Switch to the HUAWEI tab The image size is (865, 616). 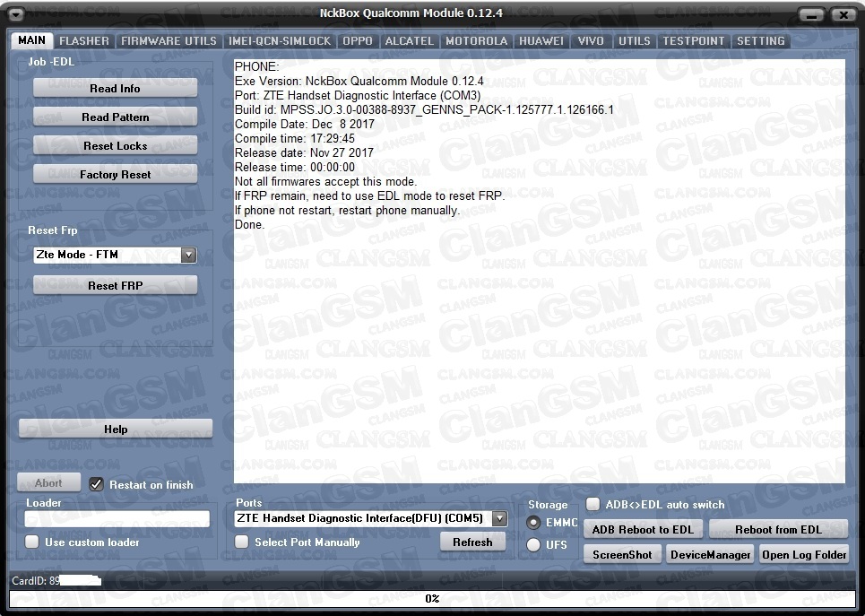541,41
